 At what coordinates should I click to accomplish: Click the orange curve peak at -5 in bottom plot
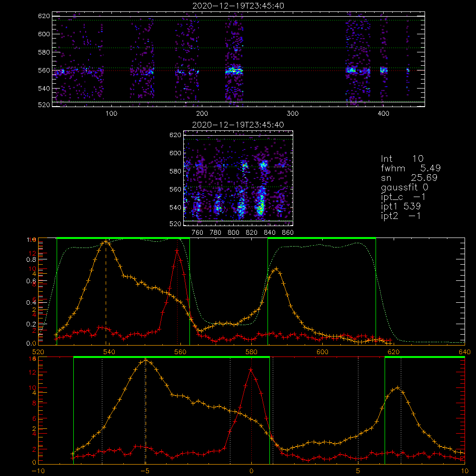click(146, 360)
